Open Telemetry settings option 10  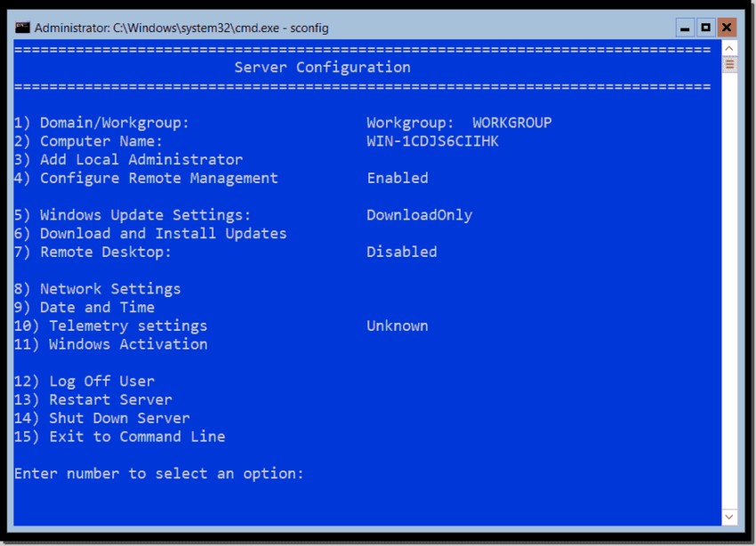point(112,325)
